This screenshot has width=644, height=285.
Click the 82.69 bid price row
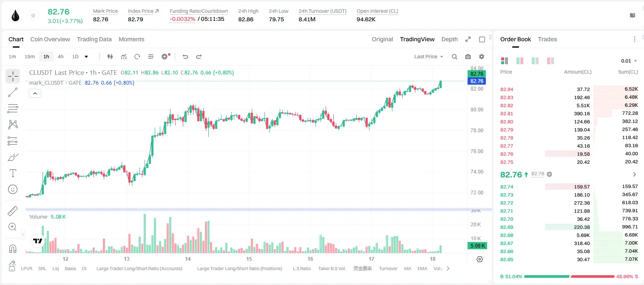click(x=569, y=227)
